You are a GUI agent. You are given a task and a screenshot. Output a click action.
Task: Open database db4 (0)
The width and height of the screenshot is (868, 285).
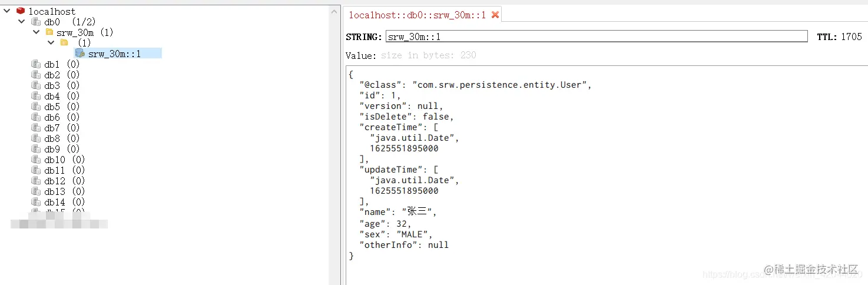tap(62, 96)
